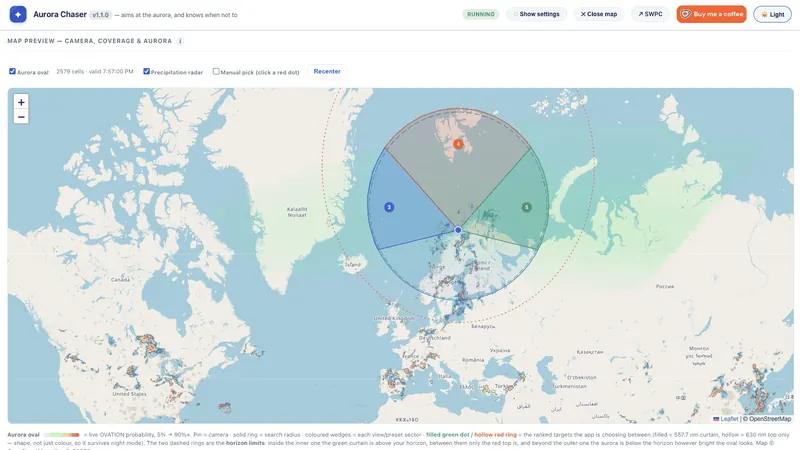Click the Canada label on the map
Screen dimensions: 800x450
pyautogui.click(x=120, y=280)
